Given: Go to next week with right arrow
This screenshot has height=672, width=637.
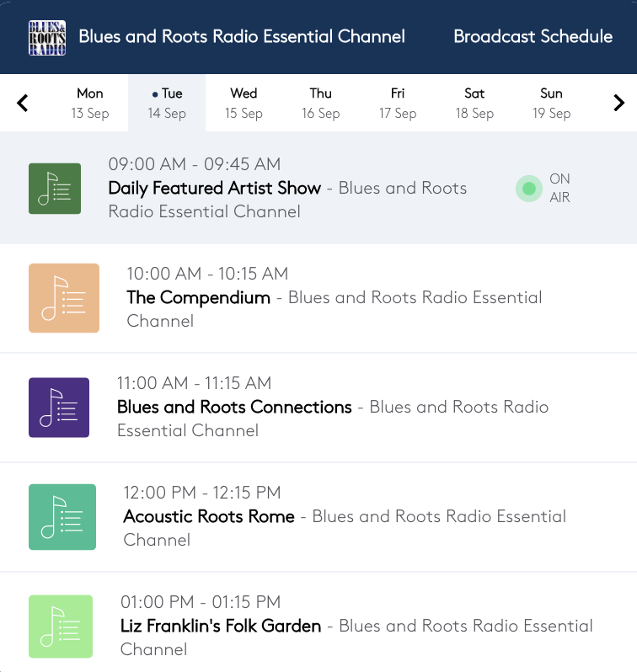Looking at the screenshot, I should (618, 103).
